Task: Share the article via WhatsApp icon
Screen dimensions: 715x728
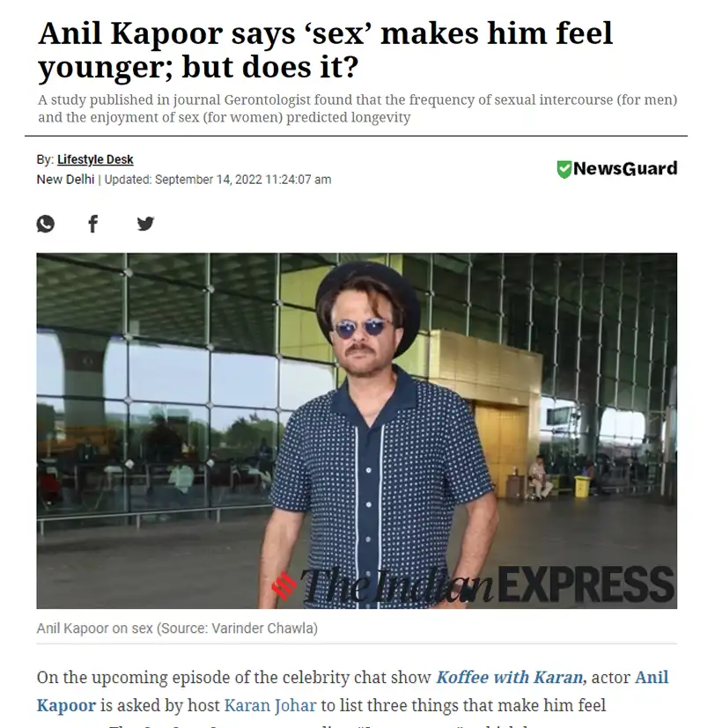Action: pos(46,224)
